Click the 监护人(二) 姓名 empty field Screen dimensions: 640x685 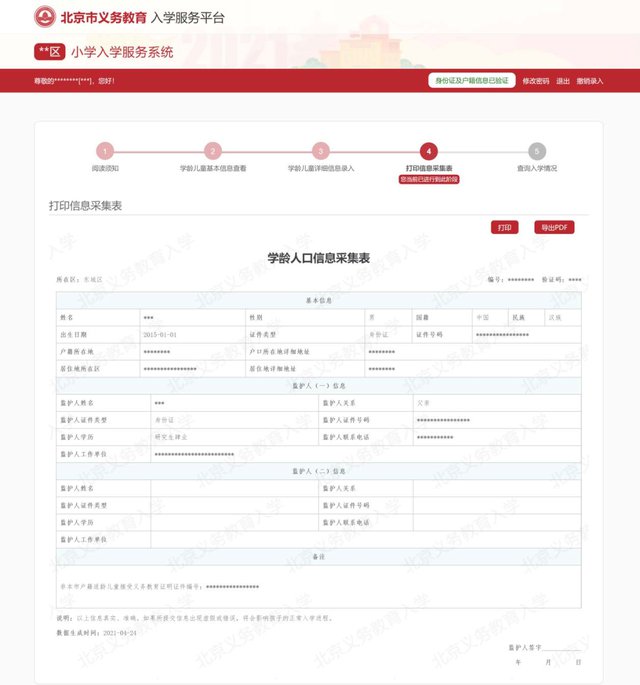[x=233, y=488]
